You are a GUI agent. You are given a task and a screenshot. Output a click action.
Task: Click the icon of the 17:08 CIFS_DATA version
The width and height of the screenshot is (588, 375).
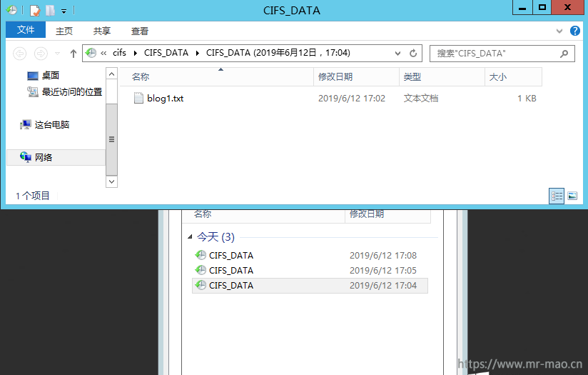201,255
